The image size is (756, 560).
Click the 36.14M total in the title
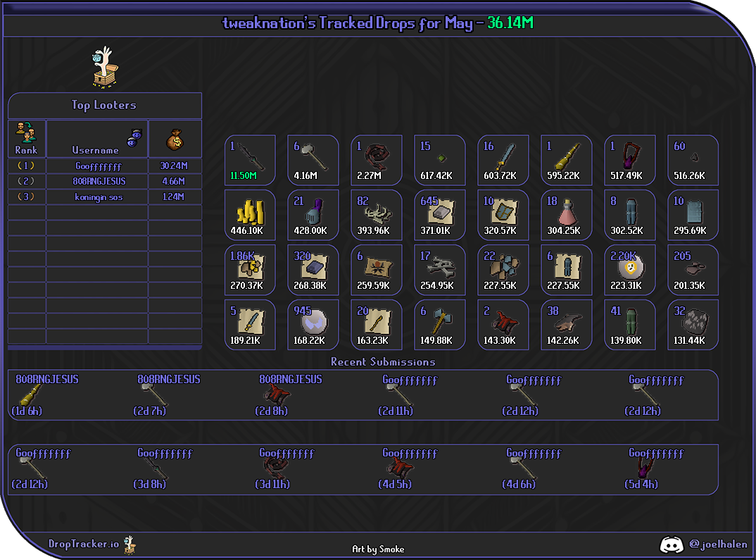coord(510,23)
